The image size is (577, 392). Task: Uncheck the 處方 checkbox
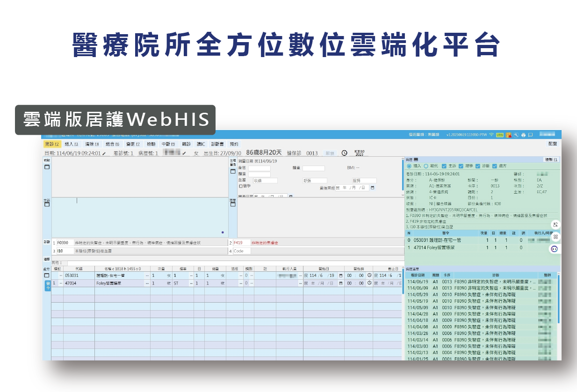click(x=494, y=166)
